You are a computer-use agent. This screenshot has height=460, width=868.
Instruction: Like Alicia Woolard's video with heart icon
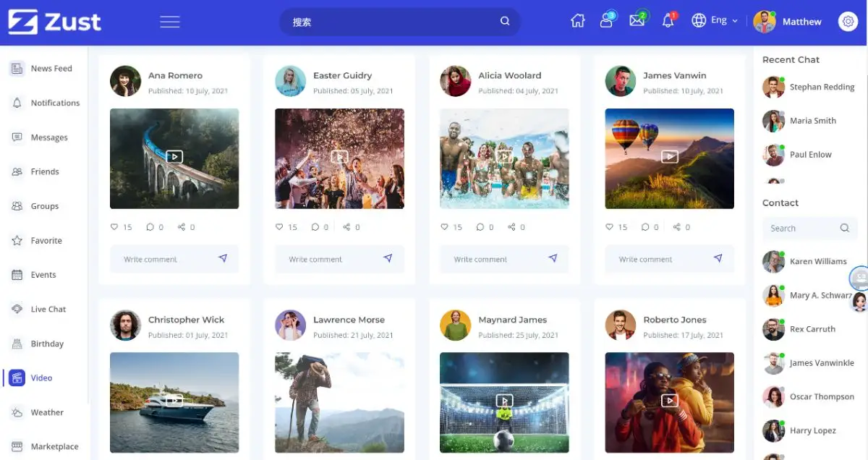[445, 227]
